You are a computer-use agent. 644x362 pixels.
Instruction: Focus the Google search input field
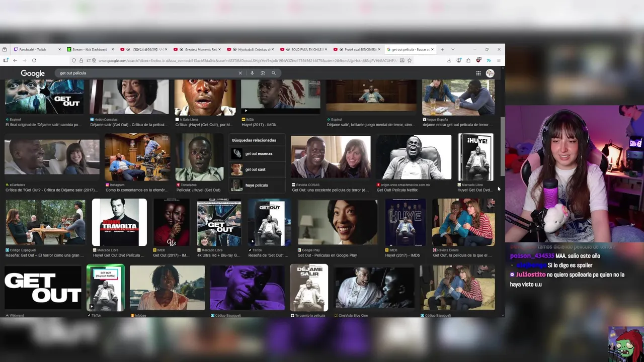tap(146, 73)
